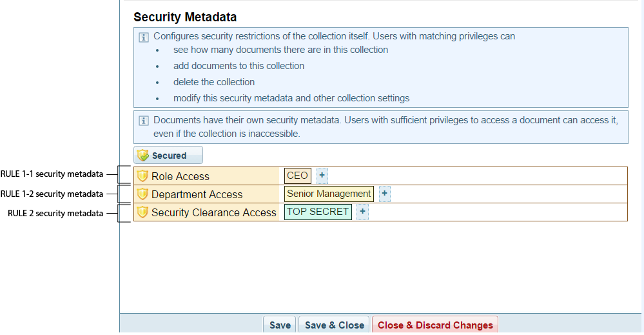644x335 pixels.
Task: Select the Senior Management department tag
Action: 329,194
